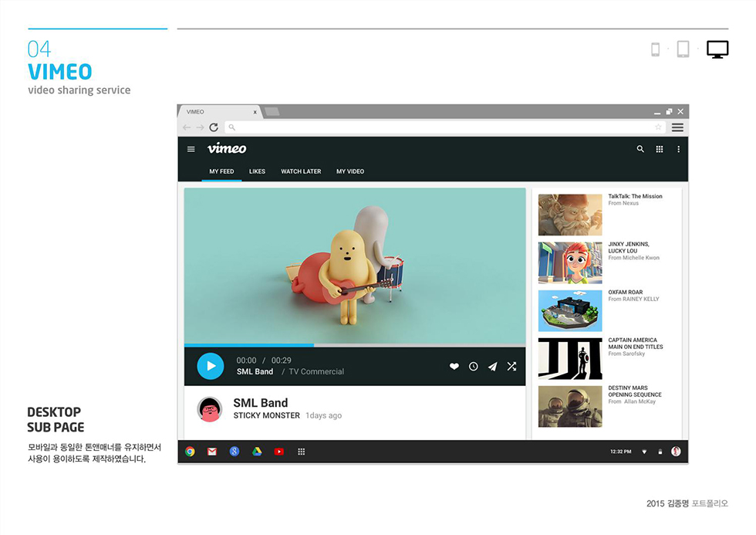Open the three-dot overflow menu in Vimeo header
This screenshot has height=535, width=756.
pyautogui.click(x=677, y=149)
